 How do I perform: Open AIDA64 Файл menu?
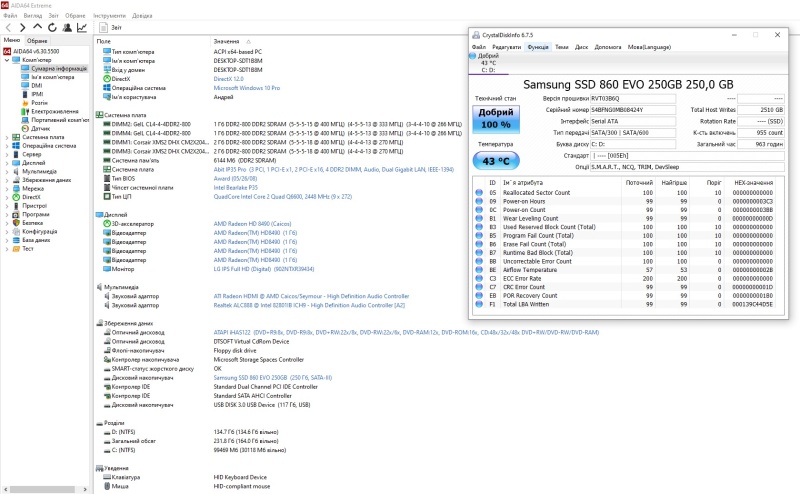(10, 16)
